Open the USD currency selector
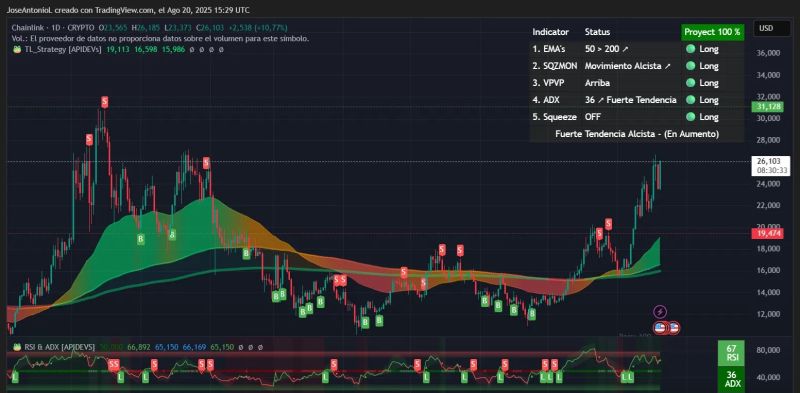The width and height of the screenshot is (800, 393). click(x=771, y=29)
